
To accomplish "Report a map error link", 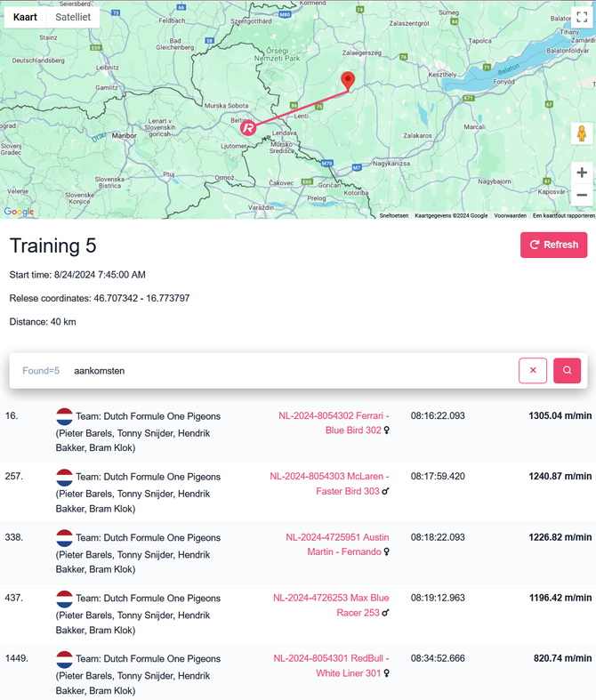I will pos(564,215).
